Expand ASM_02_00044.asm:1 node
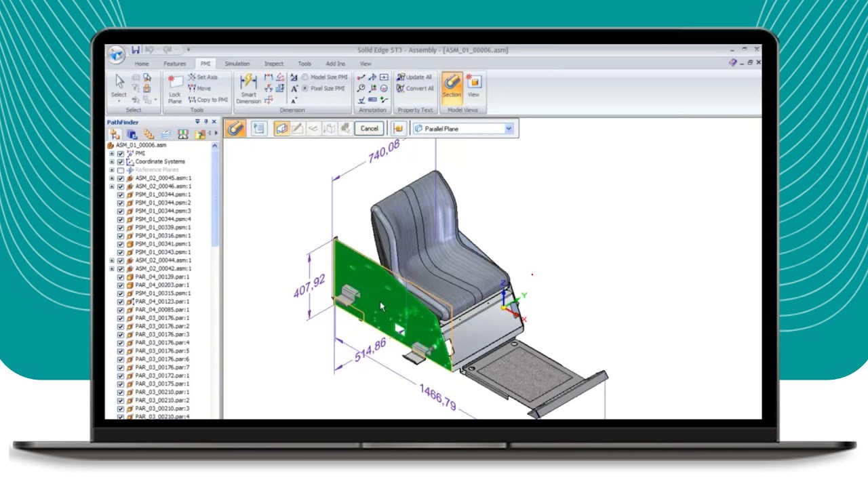 tap(112, 260)
